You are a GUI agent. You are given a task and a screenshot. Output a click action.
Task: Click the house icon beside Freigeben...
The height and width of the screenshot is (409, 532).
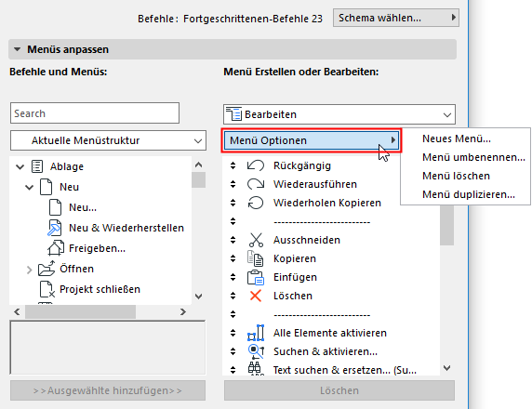pos(55,248)
